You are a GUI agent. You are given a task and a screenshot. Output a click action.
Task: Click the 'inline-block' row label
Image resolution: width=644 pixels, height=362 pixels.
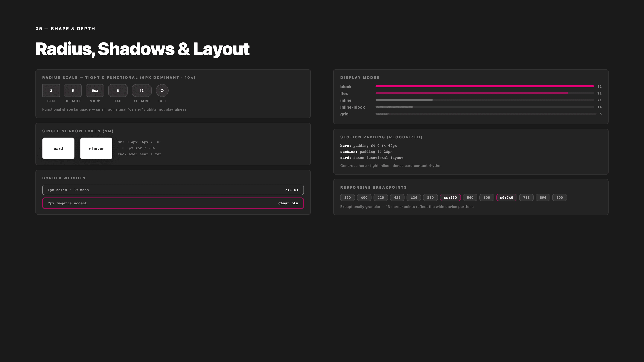tap(352, 107)
